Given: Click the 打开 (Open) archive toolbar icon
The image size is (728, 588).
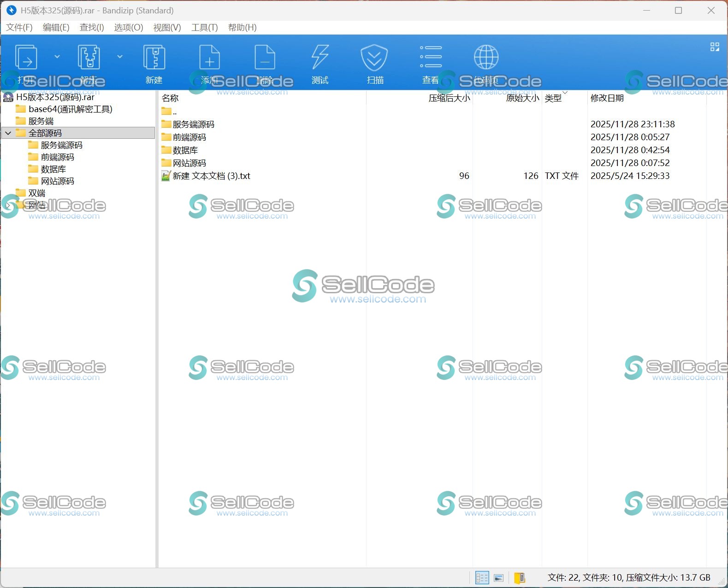Looking at the screenshot, I should pyautogui.click(x=26, y=59).
